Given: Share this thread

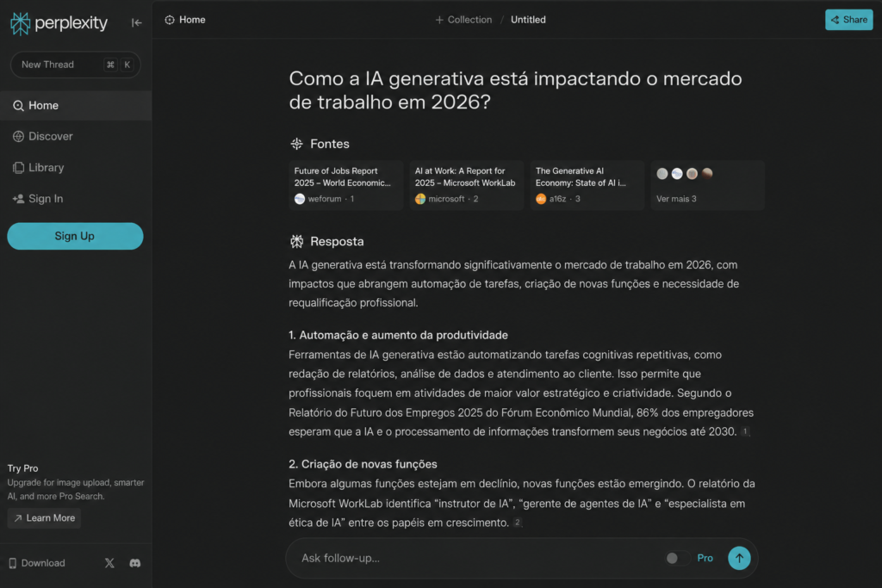Looking at the screenshot, I should coord(848,20).
